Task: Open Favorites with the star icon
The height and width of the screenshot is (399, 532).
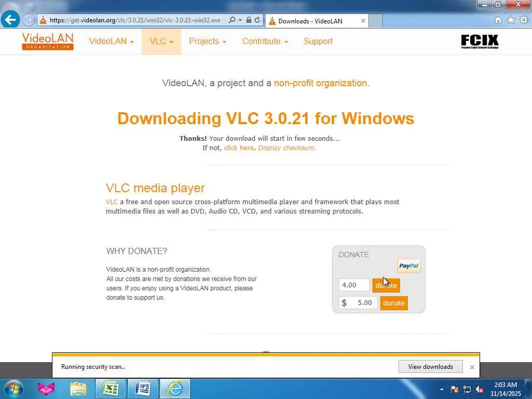Action: point(511,20)
